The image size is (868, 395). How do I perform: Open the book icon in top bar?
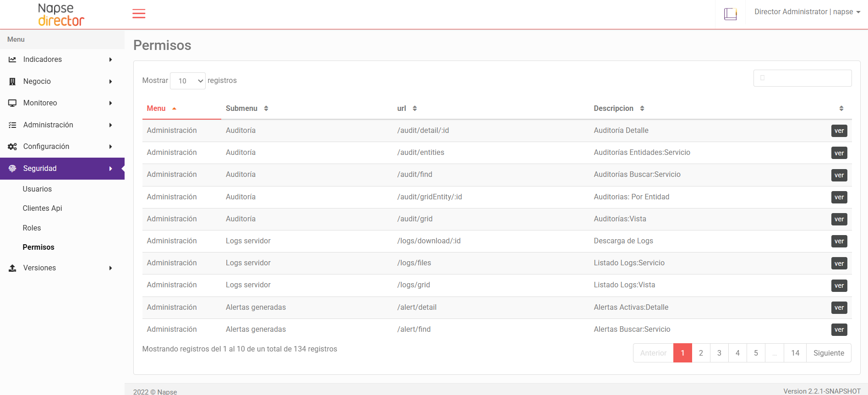pyautogui.click(x=730, y=14)
